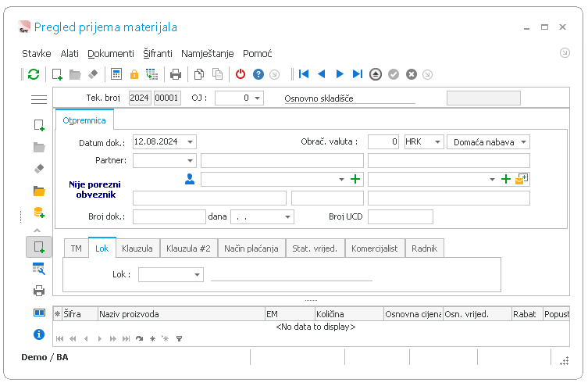Image resolution: width=588 pixels, height=386 pixels.
Task: Go to the next record with the blue right arrow
Action: point(340,74)
